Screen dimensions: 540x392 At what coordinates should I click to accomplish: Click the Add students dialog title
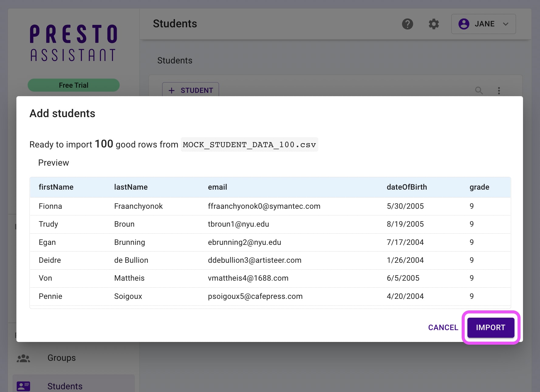coord(62,113)
